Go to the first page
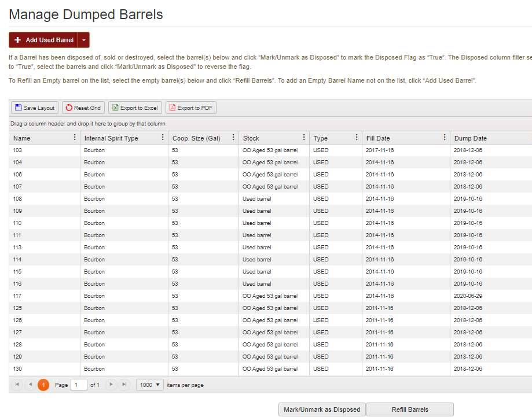The image size is (532, 417). pyautogui.click(x=17, y=385)
